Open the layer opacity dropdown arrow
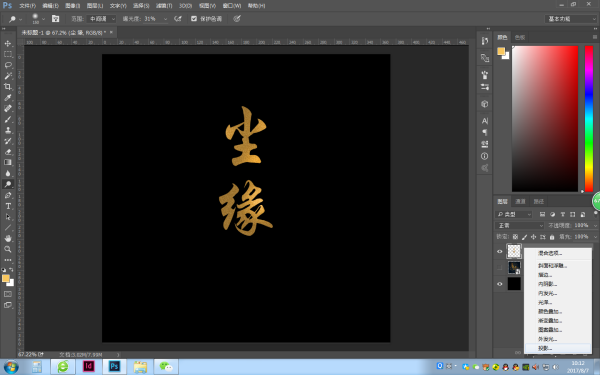This screenshot has width=600, height=375. click(595, 225)
